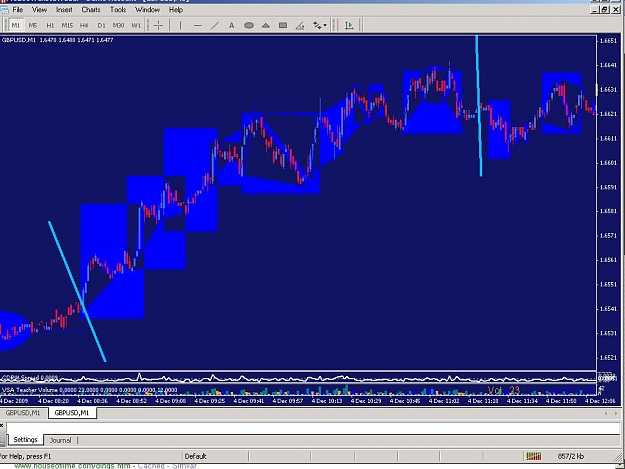Switch chart to M15 timeframe
This screenshot has height=469, width=625.
tap(67, 26)
